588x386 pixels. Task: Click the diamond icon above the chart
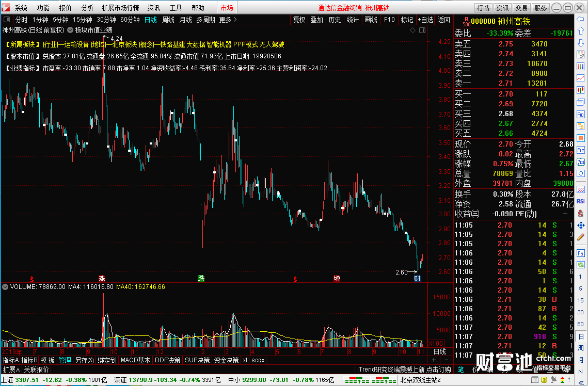pyautogui.click(x=412, y=30)
